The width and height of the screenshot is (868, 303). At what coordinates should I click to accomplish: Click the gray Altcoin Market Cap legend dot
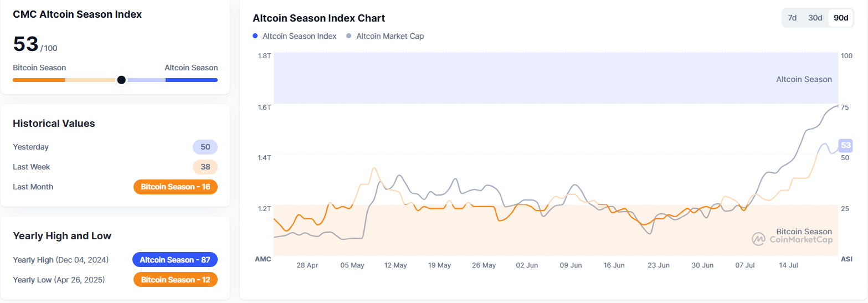coord(348,36)
